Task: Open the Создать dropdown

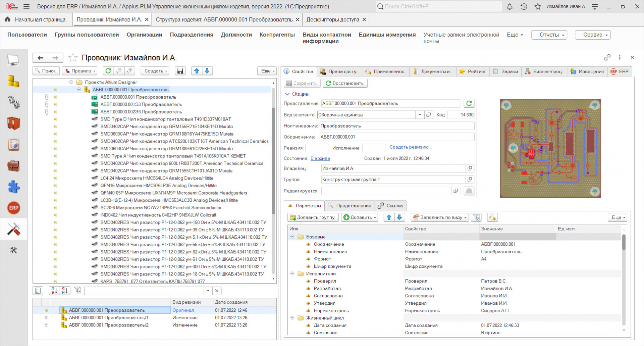Action: (155, 71)
